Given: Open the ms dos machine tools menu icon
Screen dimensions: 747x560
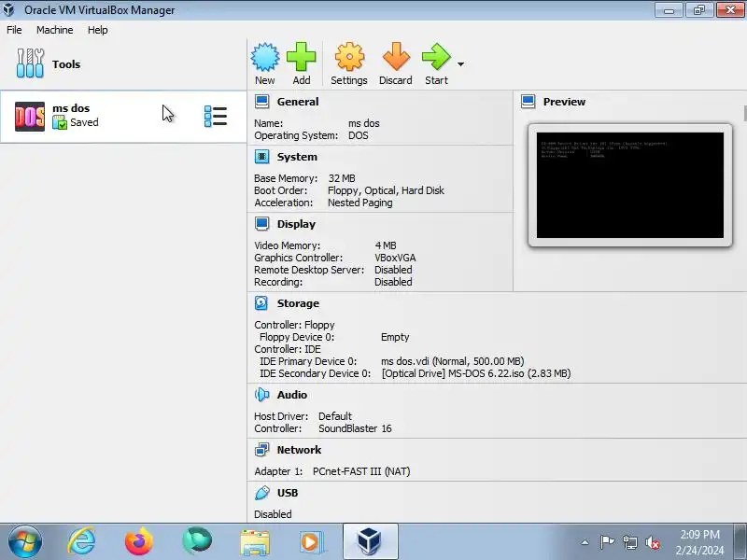Looking at the screenshot, I should 216,116.
